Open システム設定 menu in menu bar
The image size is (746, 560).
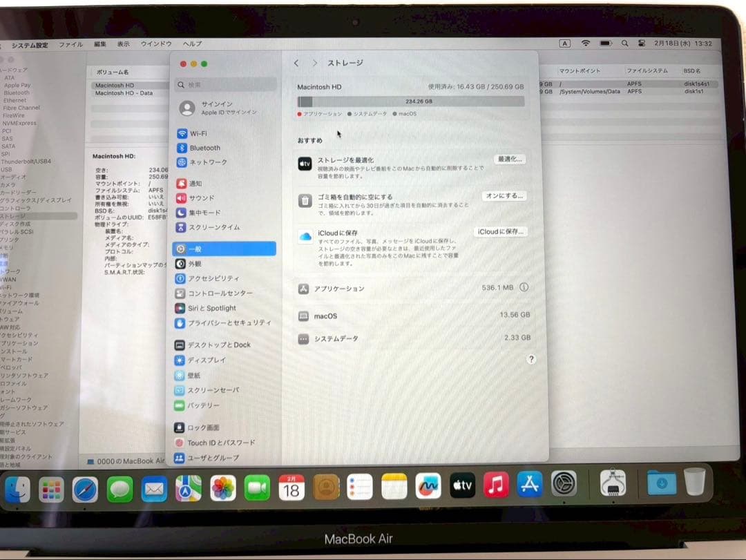30,45
